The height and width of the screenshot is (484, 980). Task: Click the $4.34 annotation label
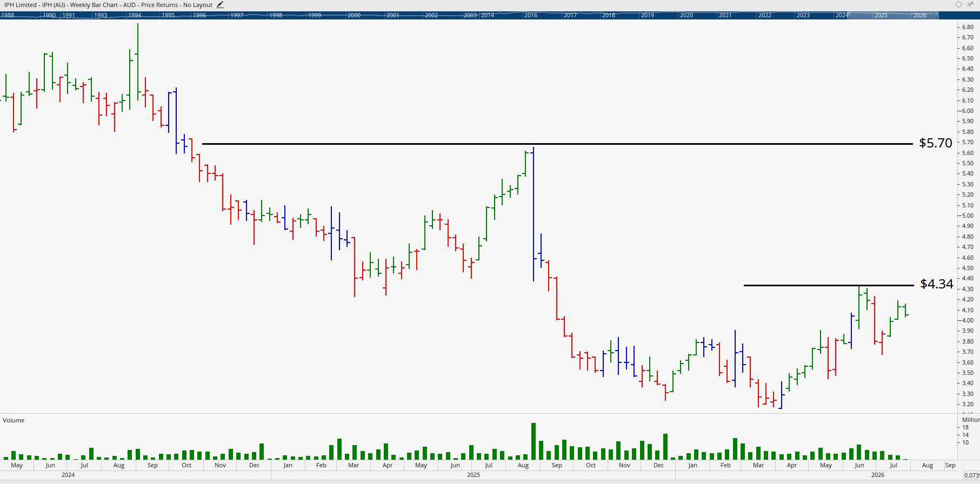click(x=937, y=284)
